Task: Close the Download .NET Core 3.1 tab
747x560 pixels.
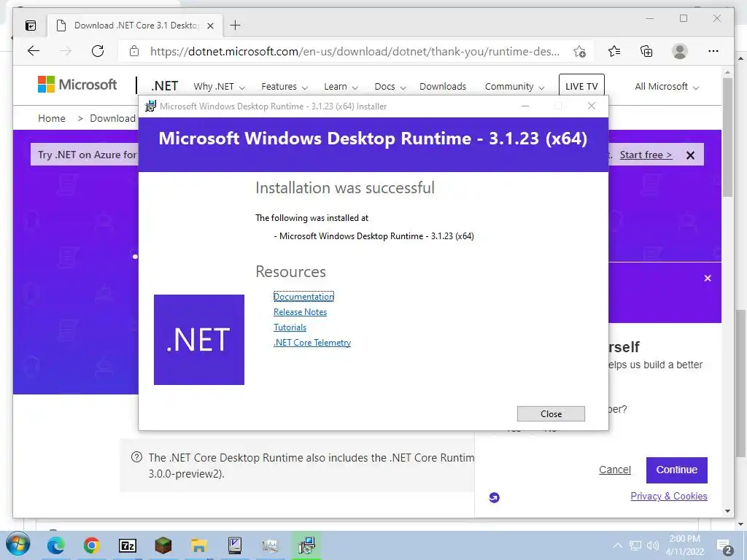Action: [211, 26]
